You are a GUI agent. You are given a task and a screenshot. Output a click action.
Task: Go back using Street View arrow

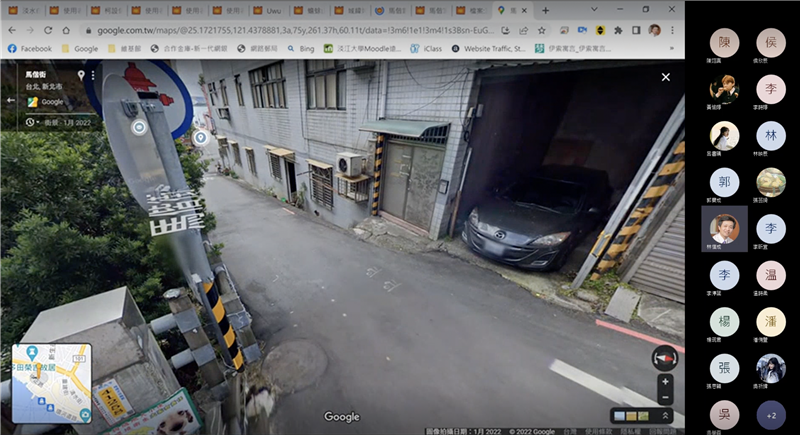pos(11,101)
